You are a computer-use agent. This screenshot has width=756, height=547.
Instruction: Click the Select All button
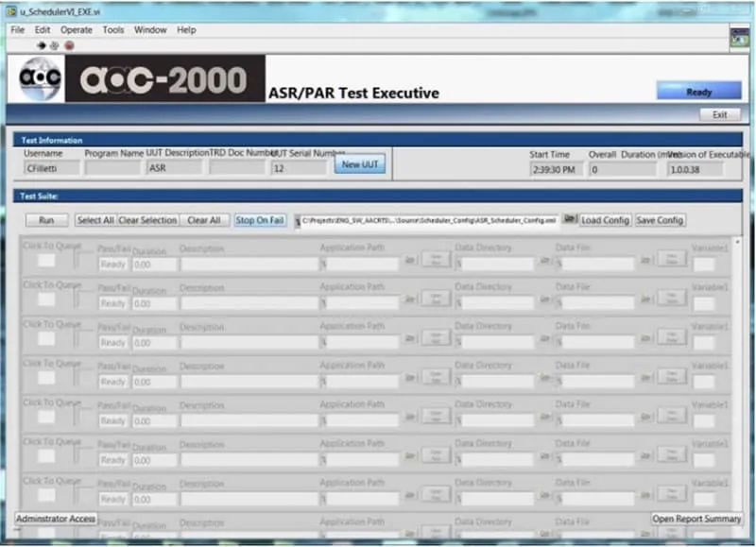95,220
